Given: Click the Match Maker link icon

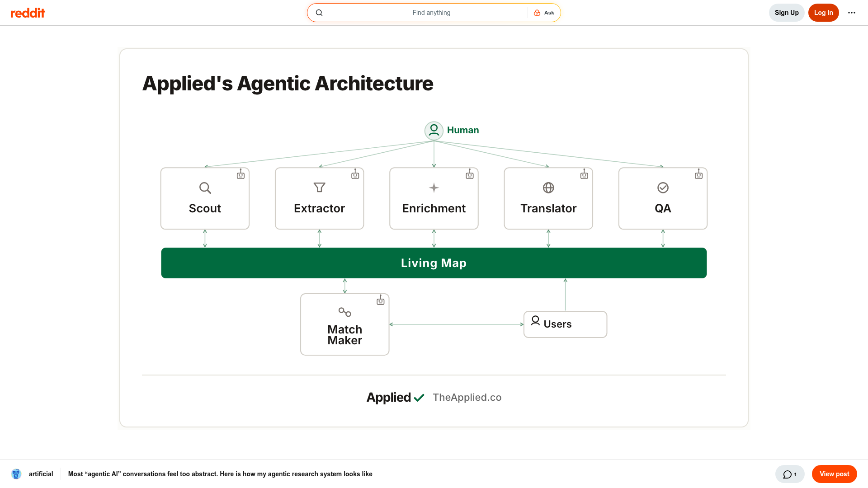Looking at the screenshot, I should (345, 312).
